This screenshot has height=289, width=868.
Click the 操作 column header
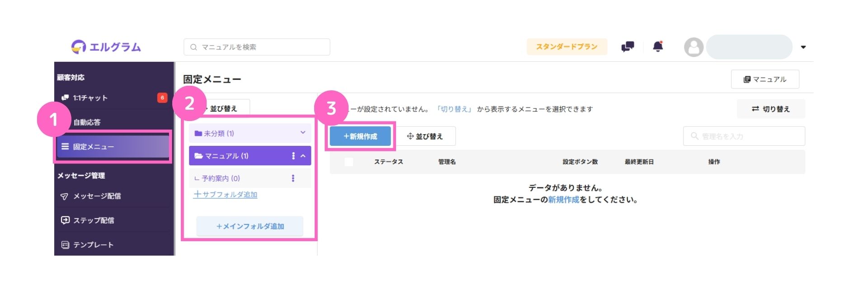coord(714,162)
